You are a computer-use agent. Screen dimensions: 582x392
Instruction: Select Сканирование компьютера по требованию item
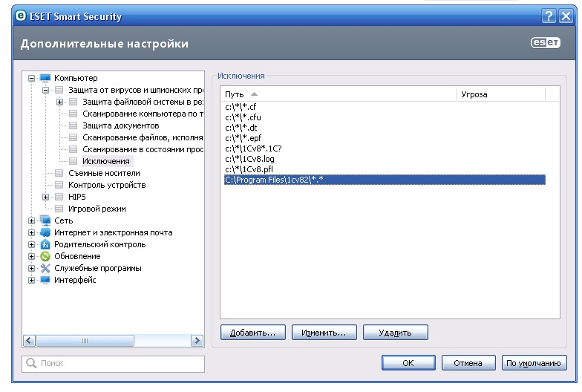[x=143, y=114]
